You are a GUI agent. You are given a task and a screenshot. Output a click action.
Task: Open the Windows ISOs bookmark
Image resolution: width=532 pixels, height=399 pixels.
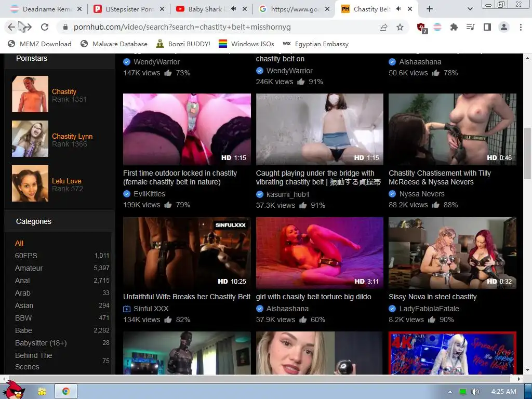(x=246, y=44)
